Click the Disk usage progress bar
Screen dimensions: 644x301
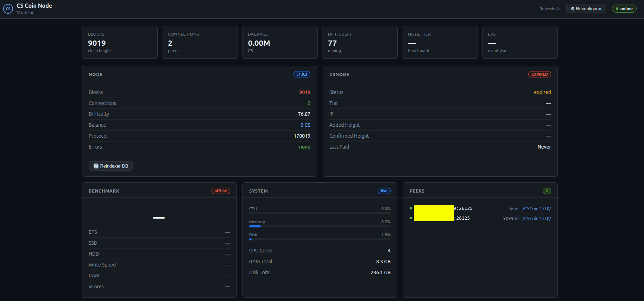(320, 239)
